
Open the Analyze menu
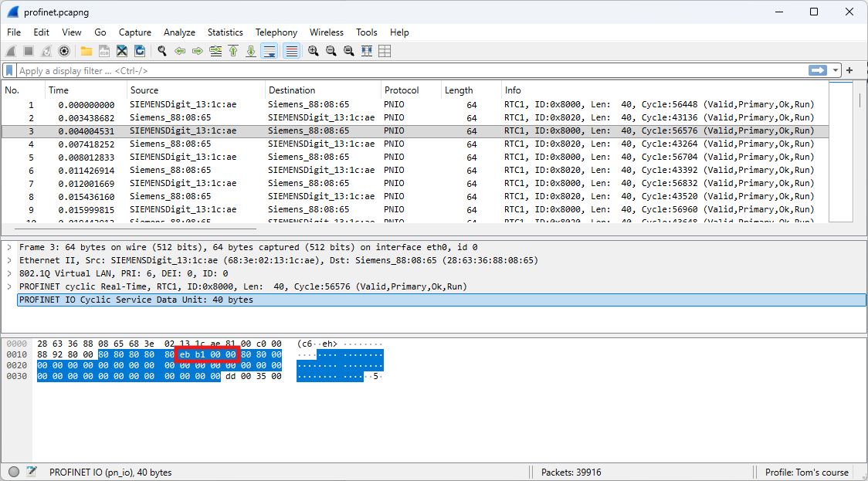(179, 32)
